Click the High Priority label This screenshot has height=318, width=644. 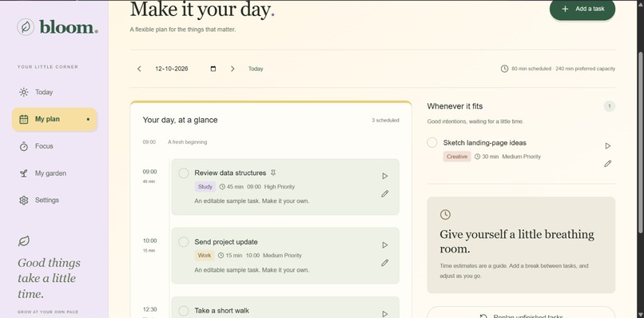[280, 186]
